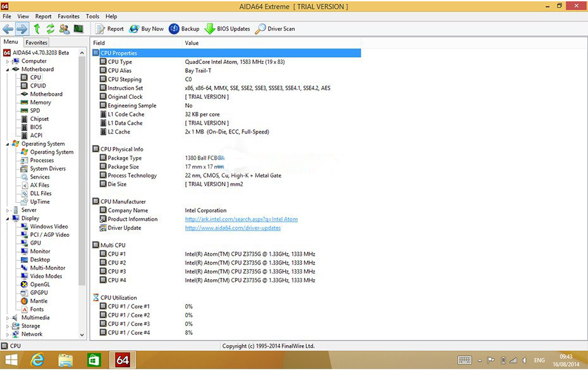Open File Explorer from the taskbar
The height and width of the screenshot is (371, 588).
66,360
